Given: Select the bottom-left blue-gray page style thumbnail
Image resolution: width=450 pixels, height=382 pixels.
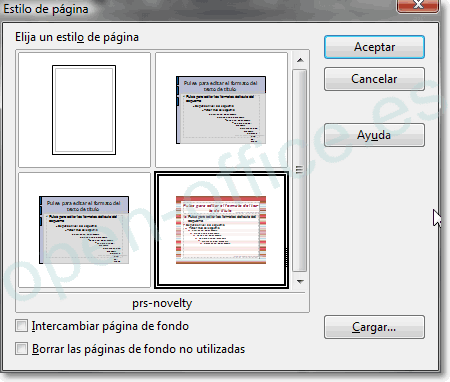Looking at the screenshot, I should [84, 230].
